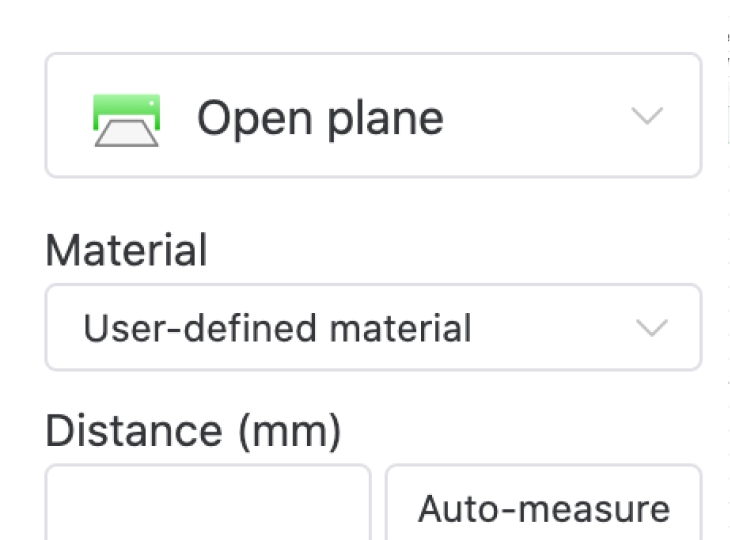Start automatic distance measurement
730x540 pixels.
(x=544, y=508)
